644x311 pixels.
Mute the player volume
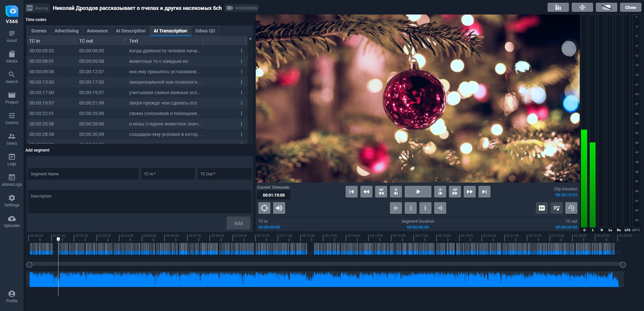tap(279, 208)
